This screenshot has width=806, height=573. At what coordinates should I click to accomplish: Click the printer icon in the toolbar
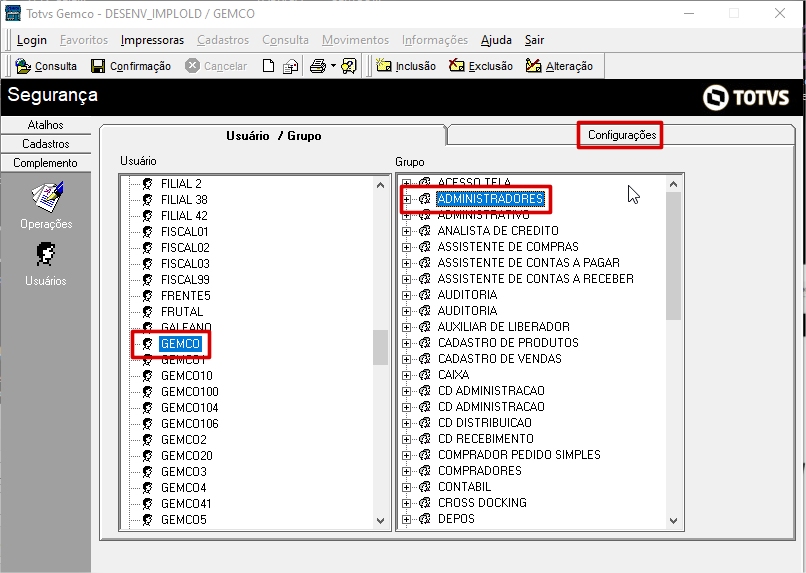point(318,66)
